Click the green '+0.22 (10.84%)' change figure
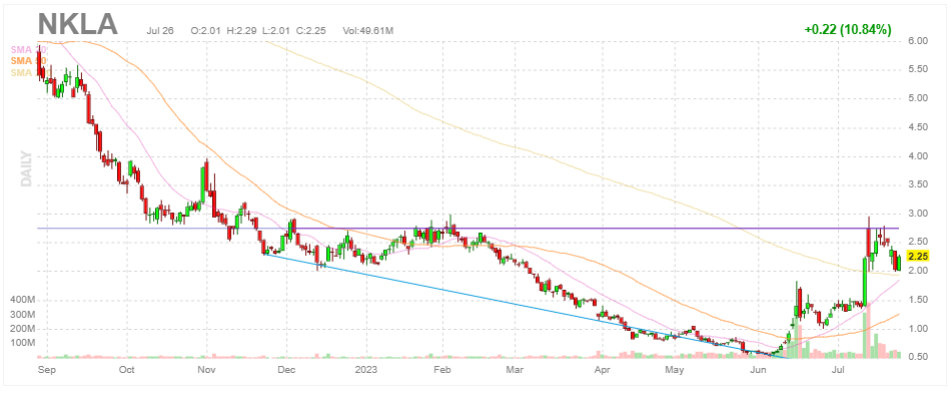Viewport: 951px width, 395px height. click(848, 29)
